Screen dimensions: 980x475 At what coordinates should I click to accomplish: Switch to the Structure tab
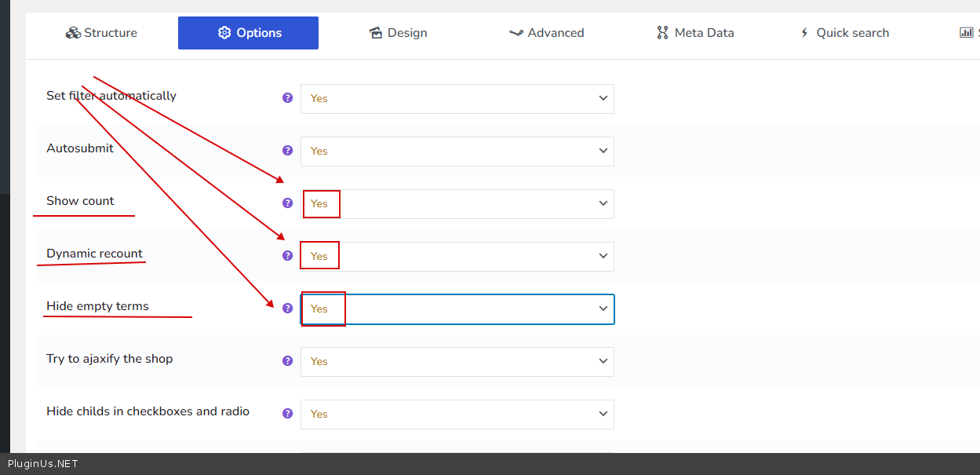click(101, 33)
